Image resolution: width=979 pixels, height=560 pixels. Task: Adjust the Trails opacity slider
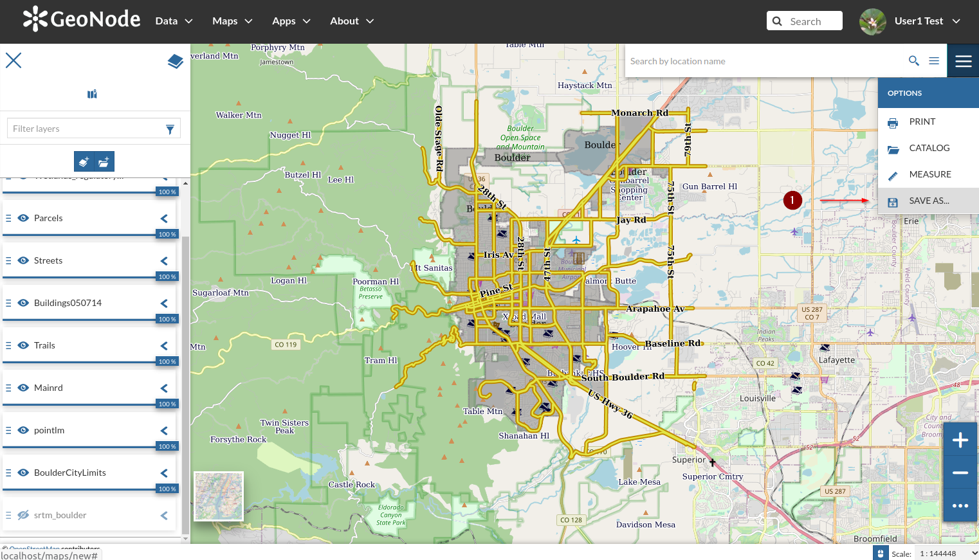(x=89, y=362)
